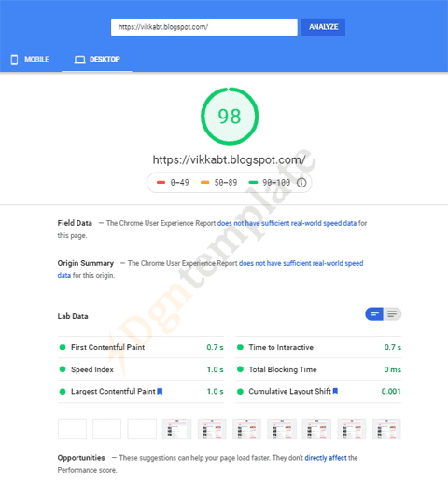This screenshot has height=485, width=448.
Task: Open Origin Summary insufficient speed data link
Action: (x=301, y=263)
